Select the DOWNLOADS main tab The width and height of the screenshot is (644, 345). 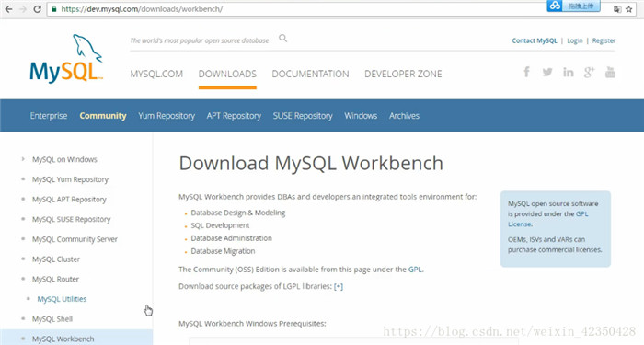click(x=227, y=74)
